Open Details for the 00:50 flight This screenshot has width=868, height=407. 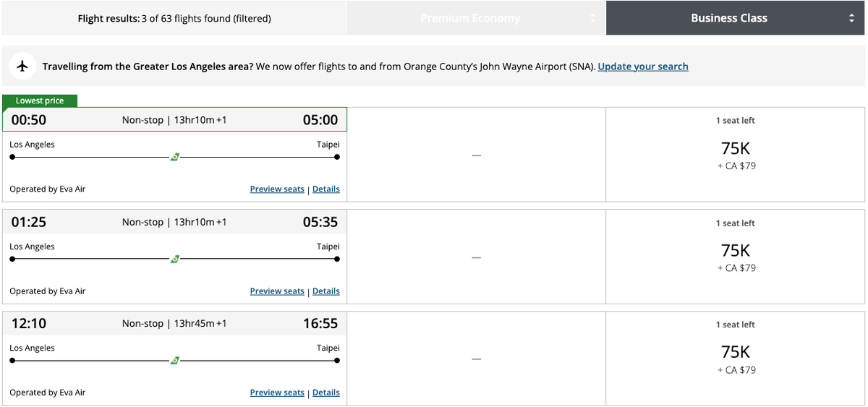[x=326, y=189]
